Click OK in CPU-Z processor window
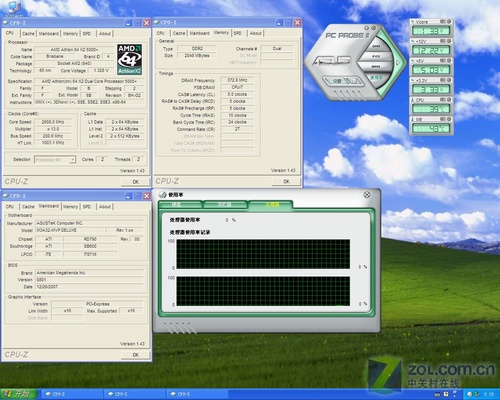Viewport: 500px width, 400px height. [x=135, y=182]
